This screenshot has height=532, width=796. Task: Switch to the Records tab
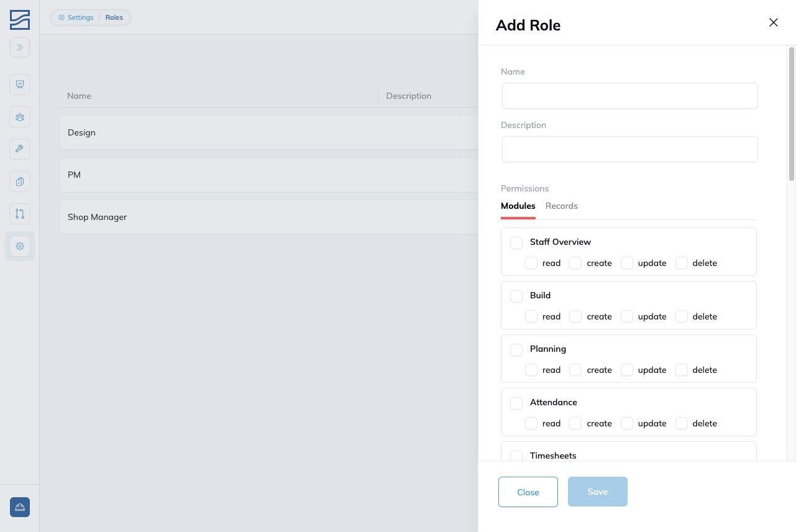(x=562, y=206)
